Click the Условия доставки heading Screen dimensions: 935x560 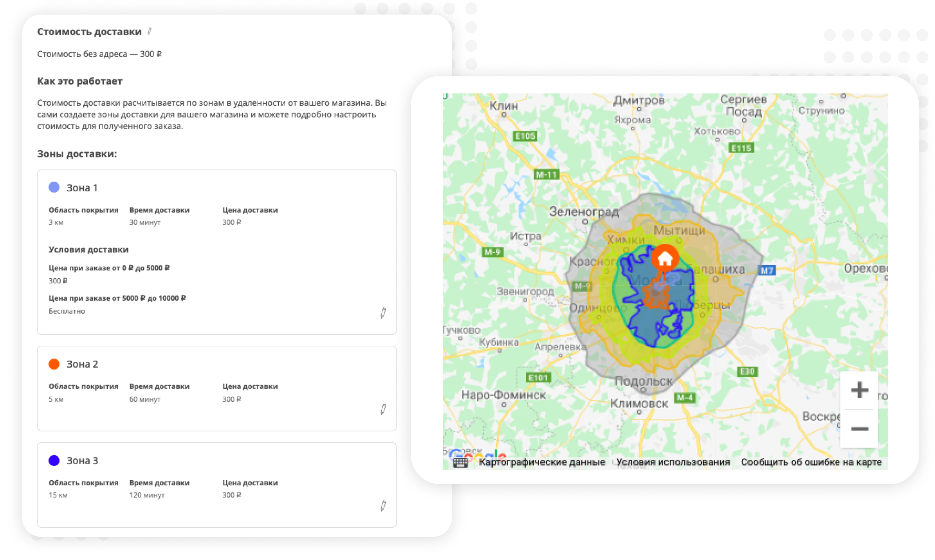coord(89,249)
